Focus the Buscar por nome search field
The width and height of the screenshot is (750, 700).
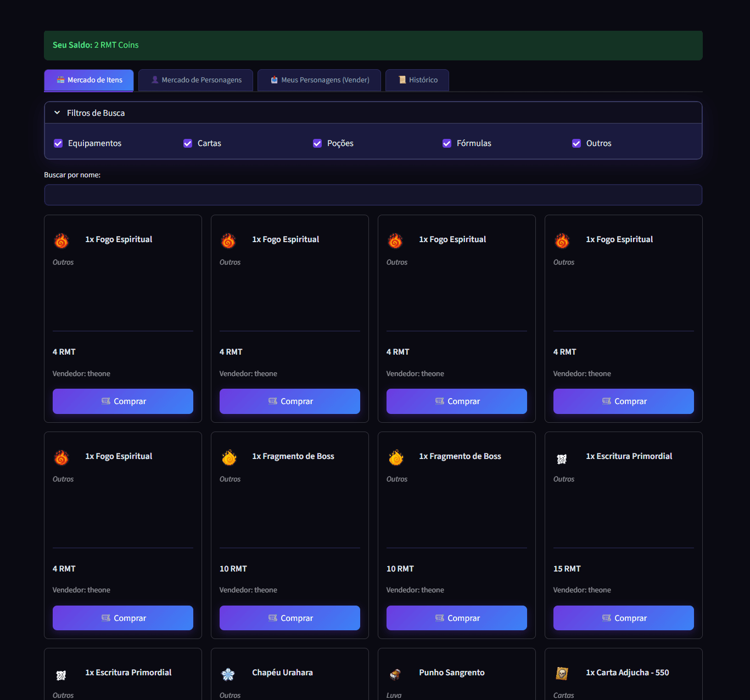click(373, 195)
